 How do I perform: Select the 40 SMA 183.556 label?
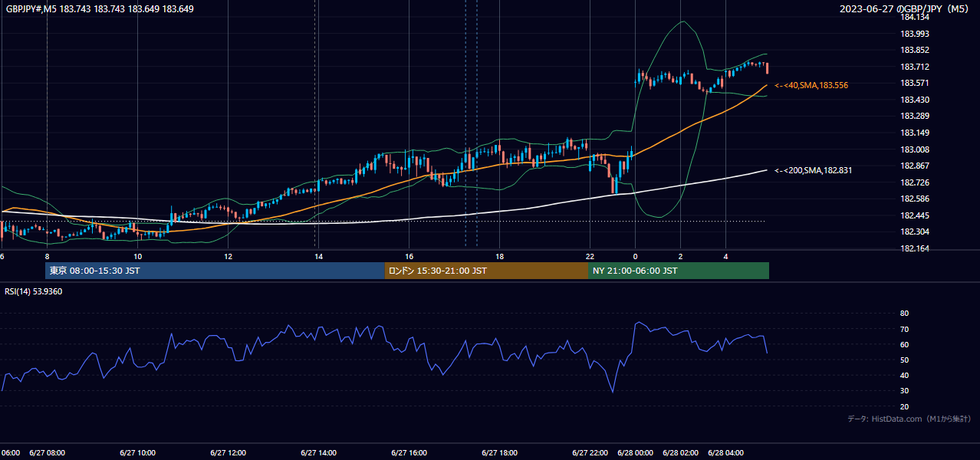[811, 85]
